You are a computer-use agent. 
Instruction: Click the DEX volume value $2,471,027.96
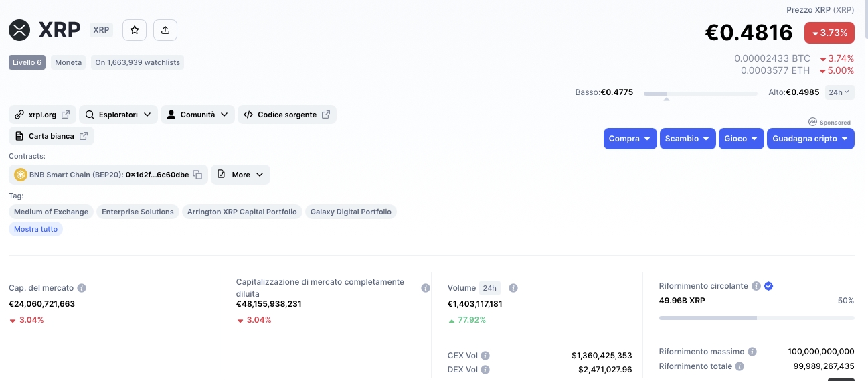605,370
